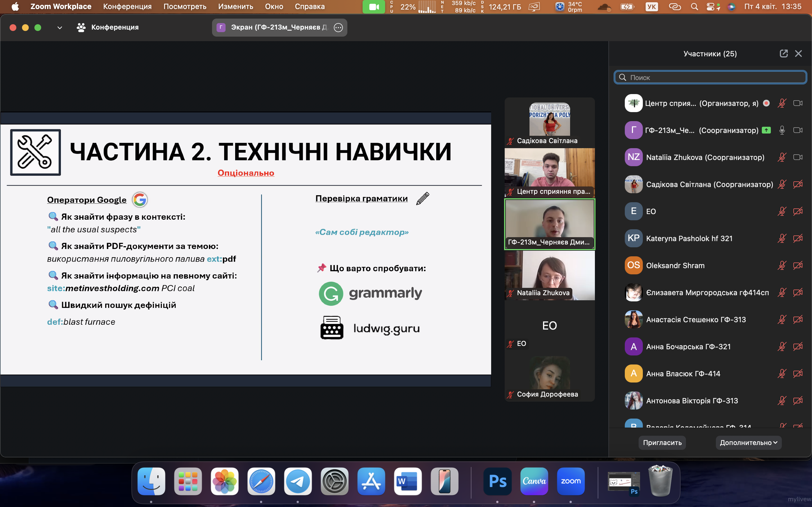Close the participants panel

(x=798, y=54)
